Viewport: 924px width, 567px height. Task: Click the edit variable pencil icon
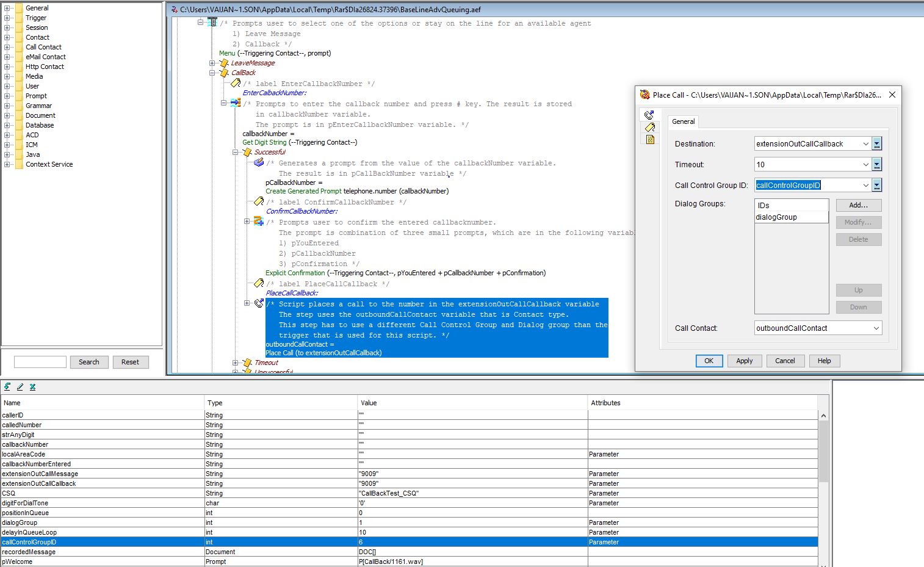20,386
